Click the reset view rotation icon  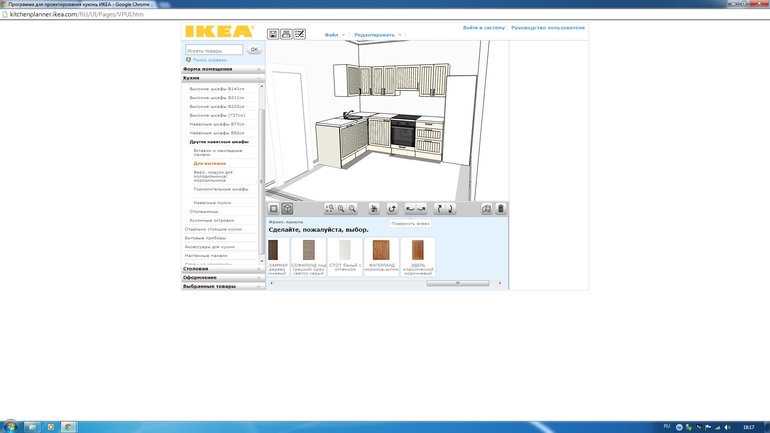tap(392, 209)
